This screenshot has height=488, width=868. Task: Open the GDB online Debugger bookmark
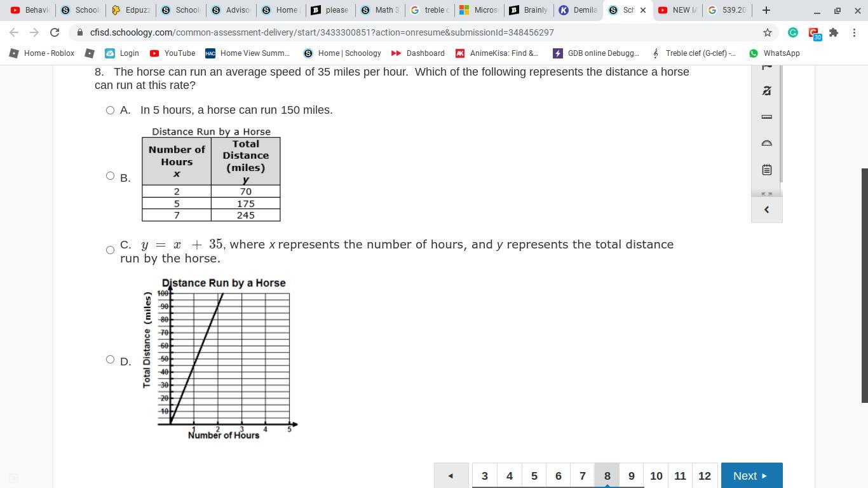(596, 53)
